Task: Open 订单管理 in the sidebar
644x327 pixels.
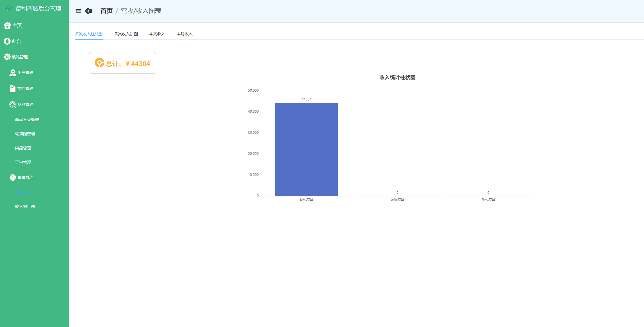Action: coord(23,162)
